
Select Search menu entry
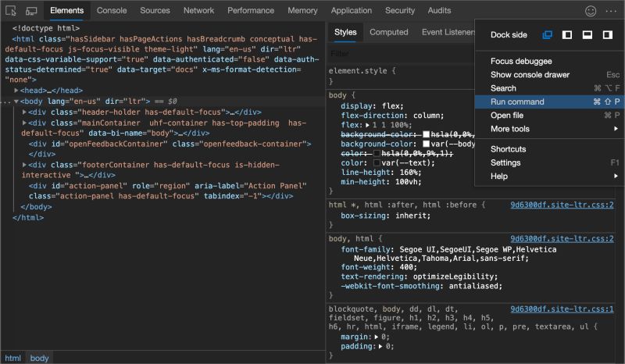(x=549, y=88)
